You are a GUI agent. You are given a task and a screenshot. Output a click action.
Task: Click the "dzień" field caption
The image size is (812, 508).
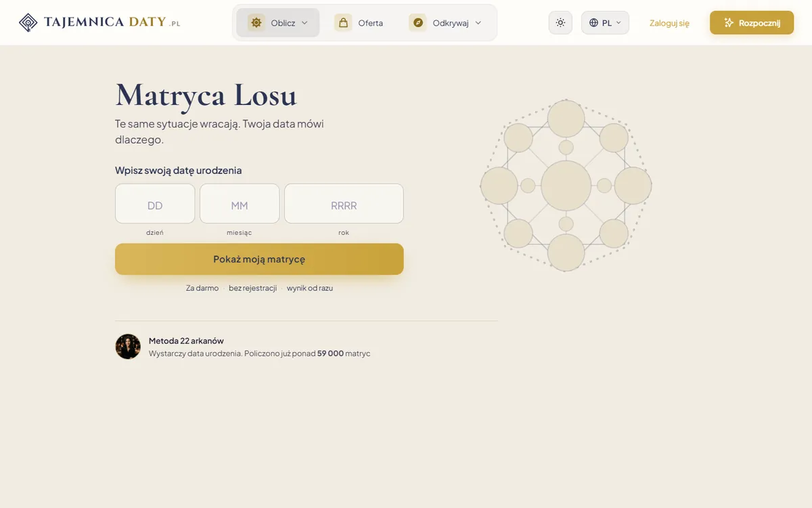155,232
